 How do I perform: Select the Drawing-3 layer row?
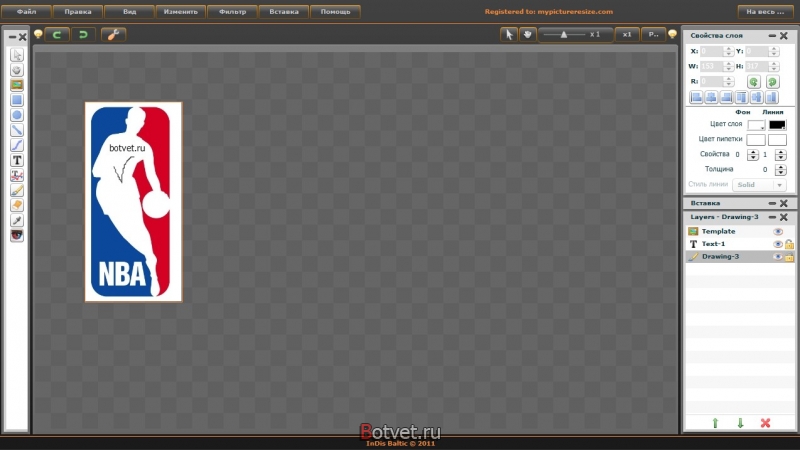739,257
